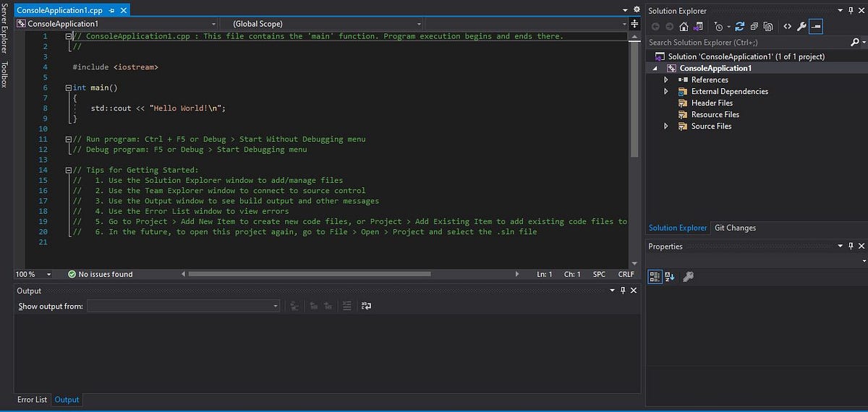Click the Sync with Active Document icon
This screenshot has width=868, height=412.
point(740,27)
